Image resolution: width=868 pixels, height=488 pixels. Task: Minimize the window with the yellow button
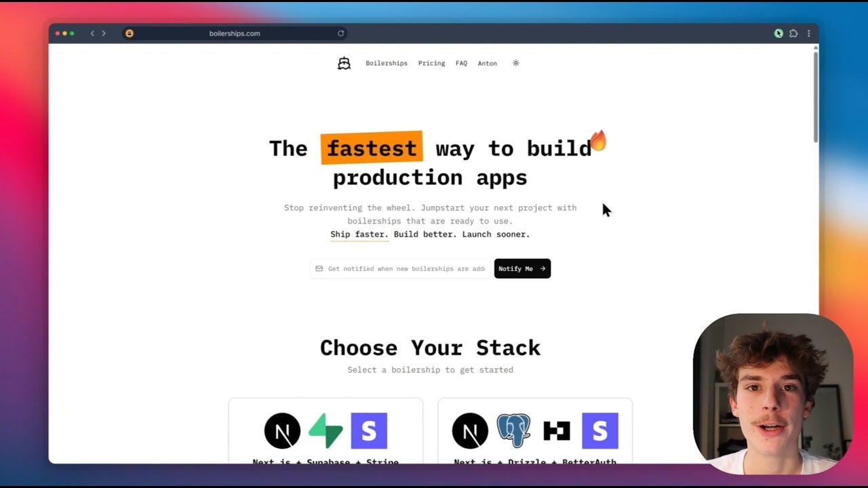65,33
